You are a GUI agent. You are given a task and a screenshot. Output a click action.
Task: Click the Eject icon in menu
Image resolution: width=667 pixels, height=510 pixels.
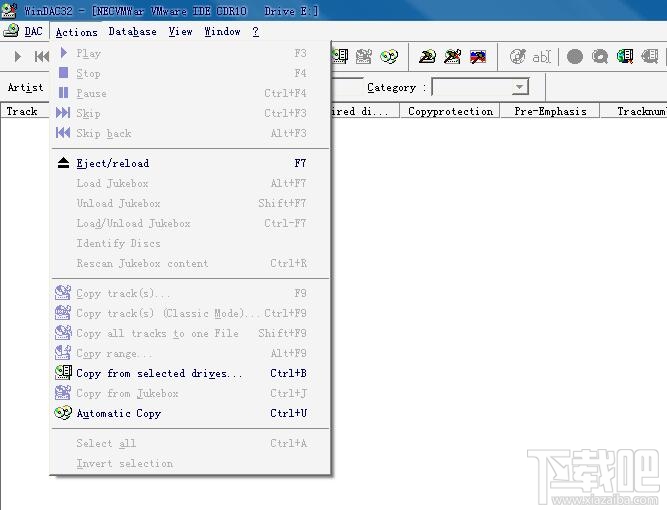point(63,163)
